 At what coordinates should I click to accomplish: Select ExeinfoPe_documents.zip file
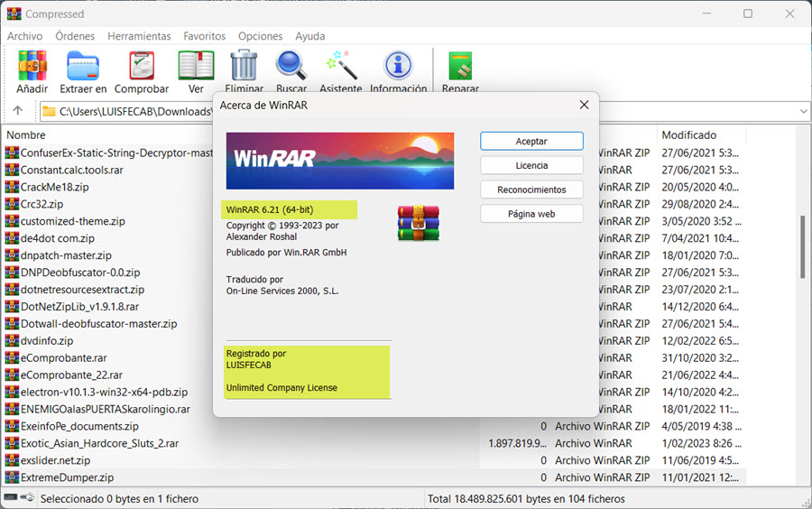click(79, 426)
